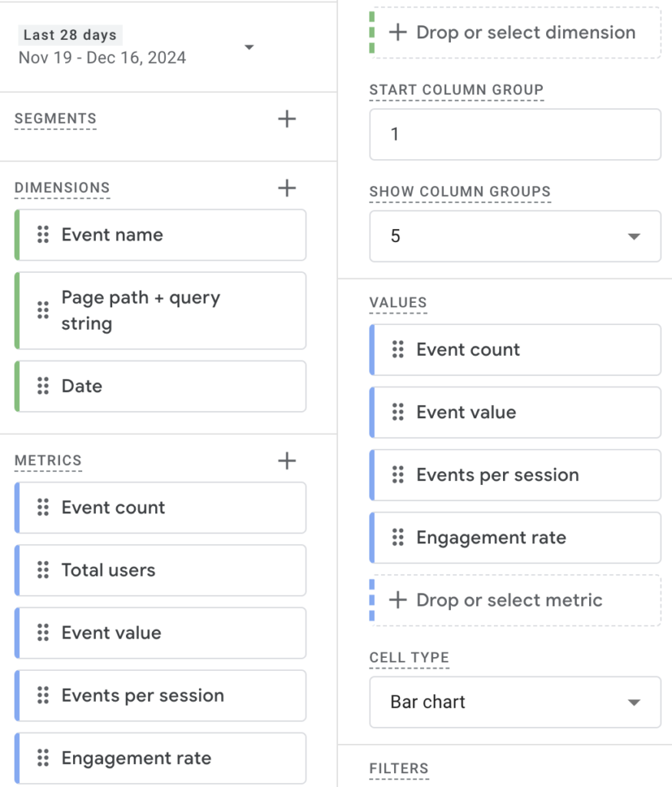Image resolution: width=672 pixels, height=787 pixels.
Task: Select the drag handle beside the Date dimension
Action: [43, 386]
